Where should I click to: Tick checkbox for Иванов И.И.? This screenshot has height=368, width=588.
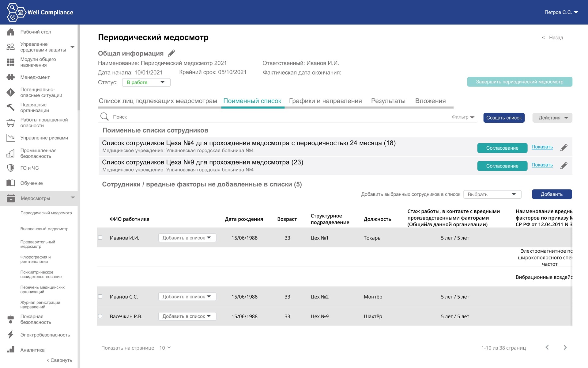coord(100,238)
